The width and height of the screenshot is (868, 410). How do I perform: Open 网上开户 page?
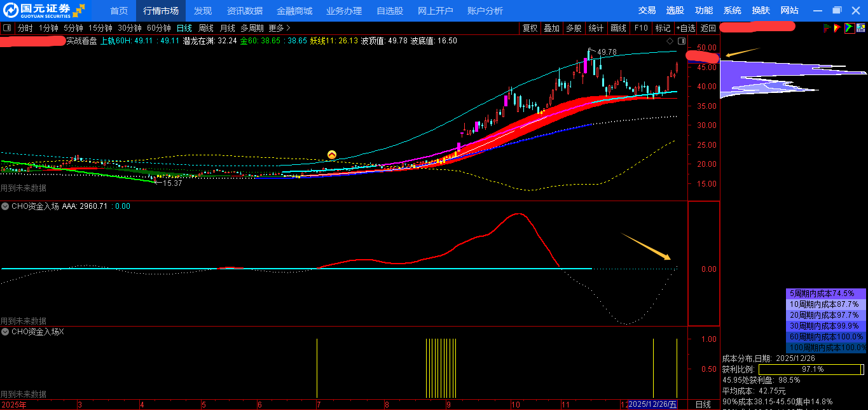point(436,11)
